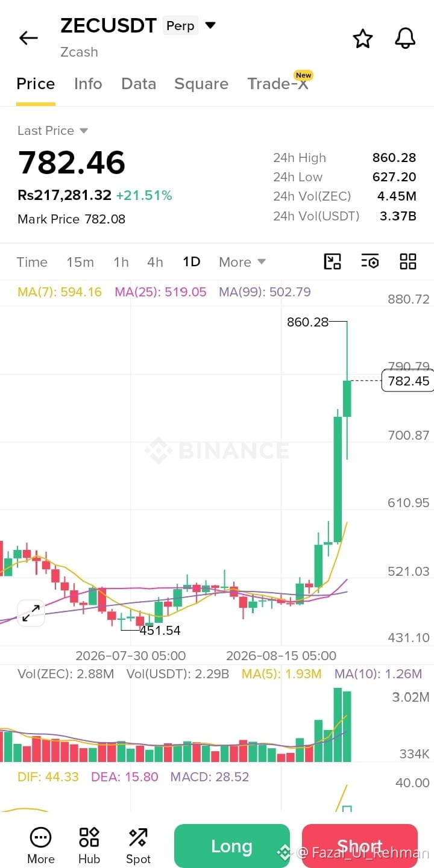434x868 pixels.
Task: Switch to the Data tab
Action: pos(139,84)
